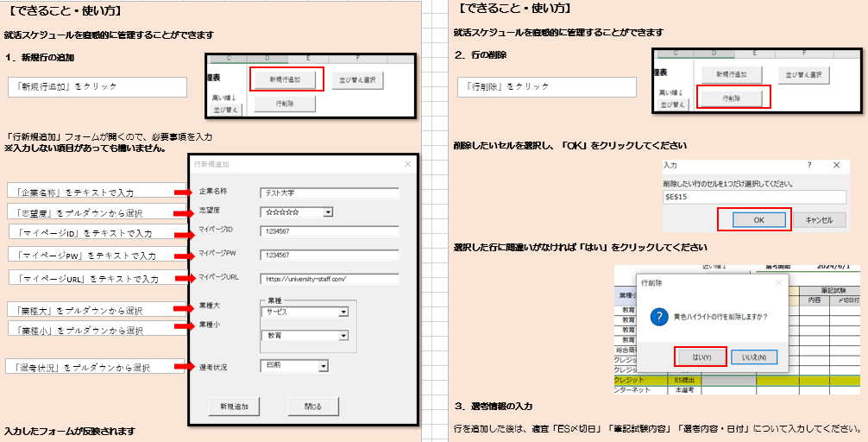The image size is (868, 442).
Task: Click the ※入力しない項目があっても構いません note
Action: pos(85,149)
